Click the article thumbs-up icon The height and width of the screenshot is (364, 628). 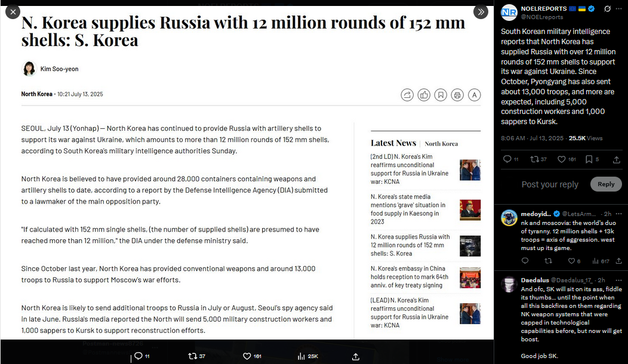[x=424, y=95]
